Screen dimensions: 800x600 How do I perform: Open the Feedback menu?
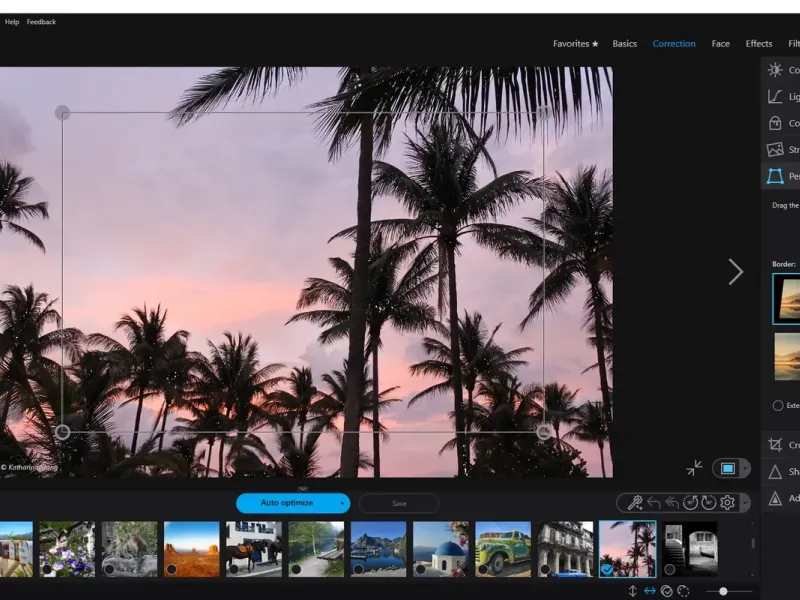[x=41, y=22]
